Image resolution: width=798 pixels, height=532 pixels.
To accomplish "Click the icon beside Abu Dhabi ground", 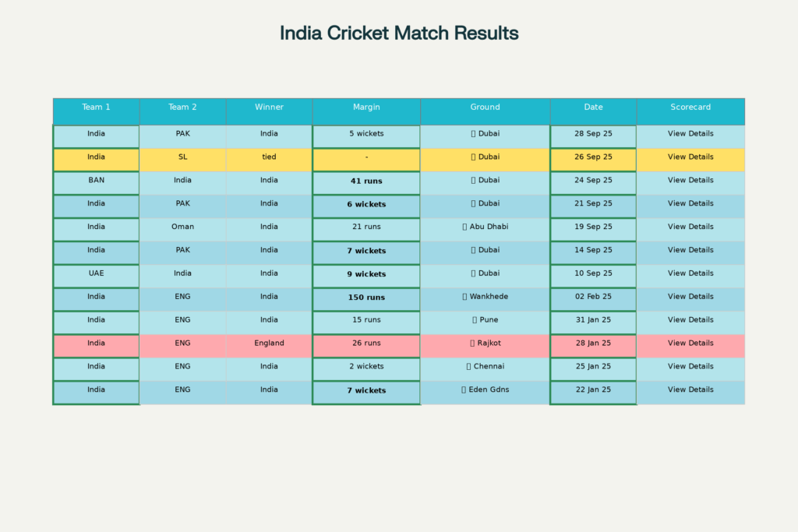I will 465,227.
